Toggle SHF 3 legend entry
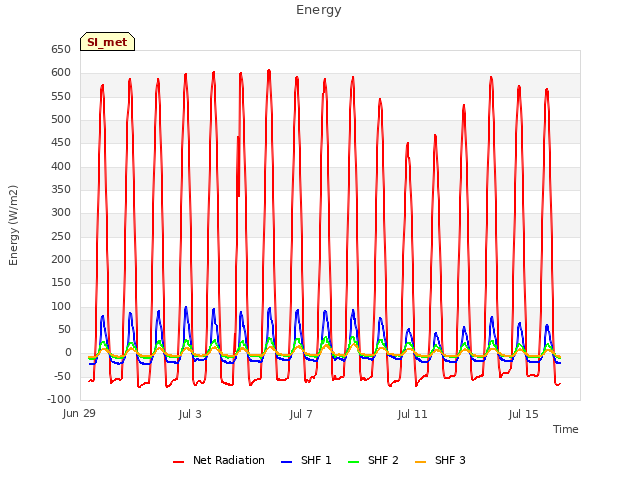640x480 pixels. [440, 460]
